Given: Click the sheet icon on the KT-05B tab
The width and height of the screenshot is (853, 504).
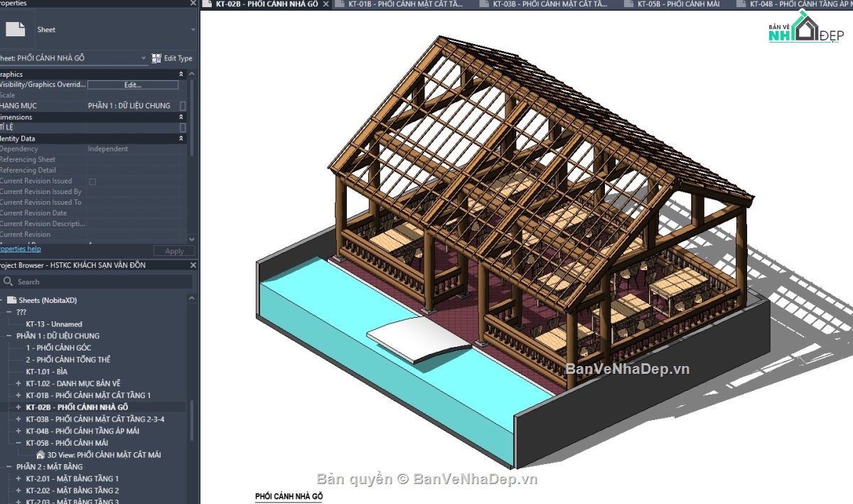Looking at the screenshot, I should tap(628, 4).
